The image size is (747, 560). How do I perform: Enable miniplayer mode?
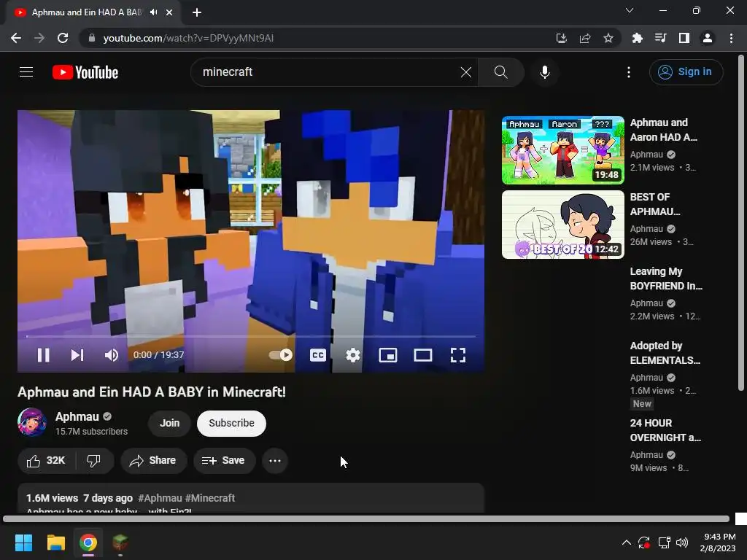tap(388, 355)
